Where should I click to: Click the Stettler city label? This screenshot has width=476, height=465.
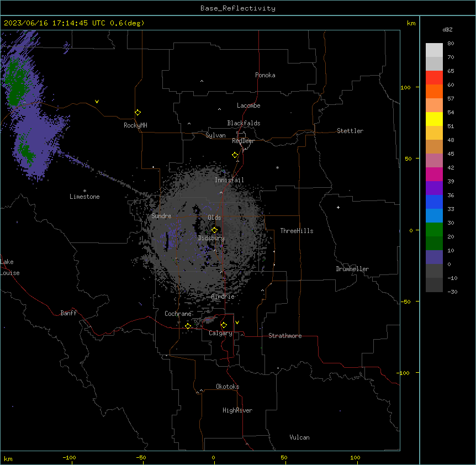tap(350, 131)
